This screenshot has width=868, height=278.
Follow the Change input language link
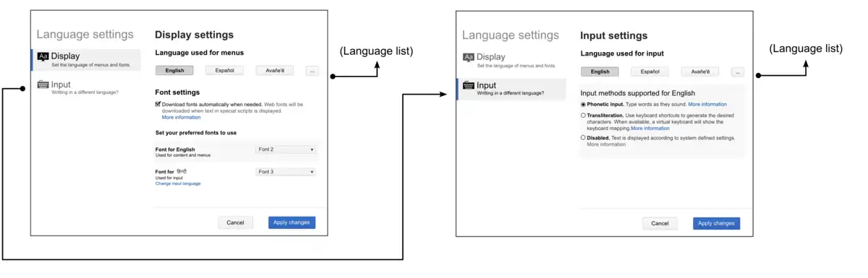178,183
